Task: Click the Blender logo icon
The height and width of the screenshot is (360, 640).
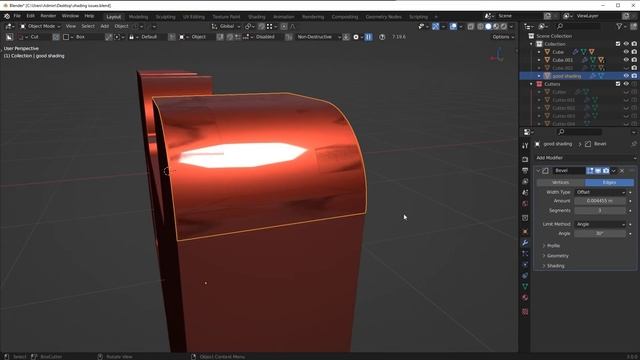Action: coord(7,16)
